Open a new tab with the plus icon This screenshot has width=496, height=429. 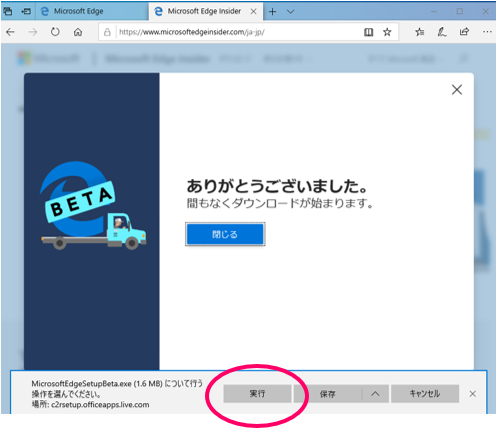pyautogui.click(x=272, y=12)
